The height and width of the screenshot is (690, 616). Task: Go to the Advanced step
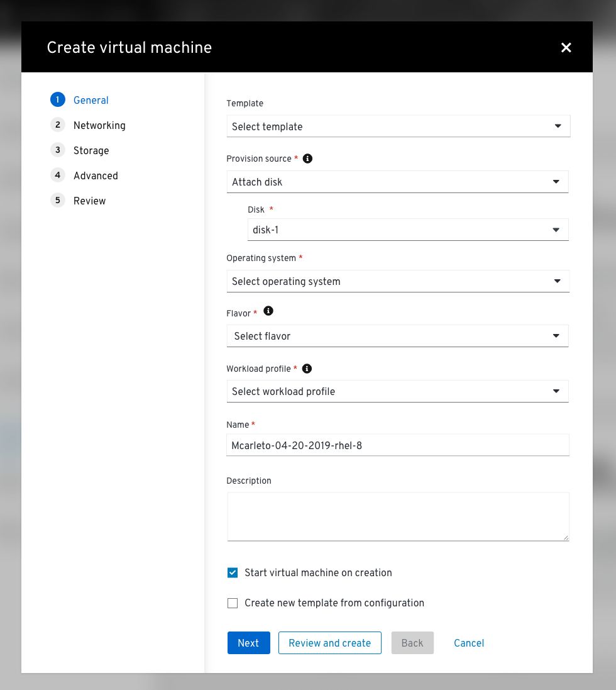(x=96, y=175)
